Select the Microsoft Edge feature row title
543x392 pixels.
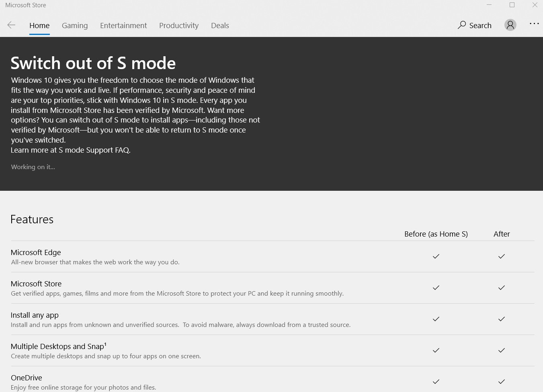pyautogui.click(x=36, y=253)
